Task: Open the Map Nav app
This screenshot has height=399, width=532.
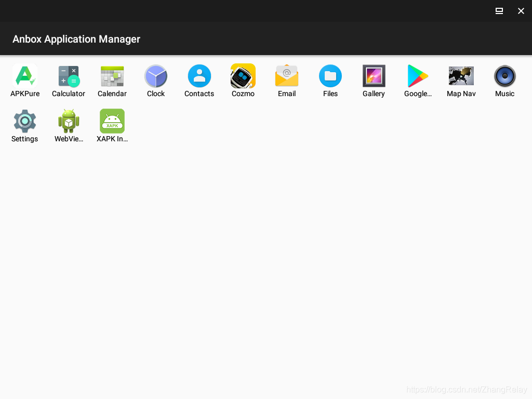Action: tap(461, 76)
